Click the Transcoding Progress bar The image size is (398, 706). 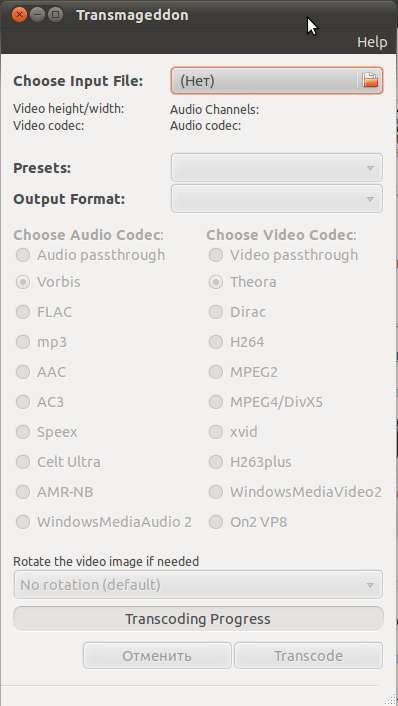198,619
